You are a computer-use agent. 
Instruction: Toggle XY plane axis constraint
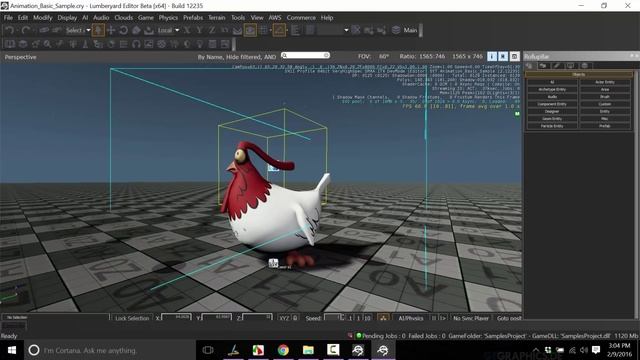click(x=224, y=30)
